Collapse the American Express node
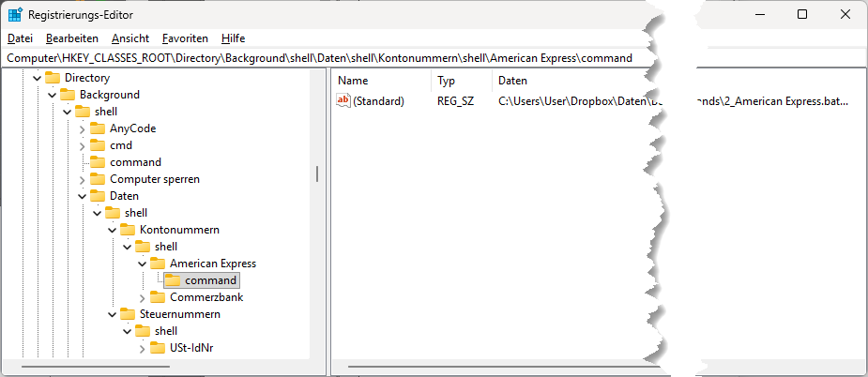Image resolution: width=868 pixels, height=377 pixels. pyautogui.click(x=143, y=264)
